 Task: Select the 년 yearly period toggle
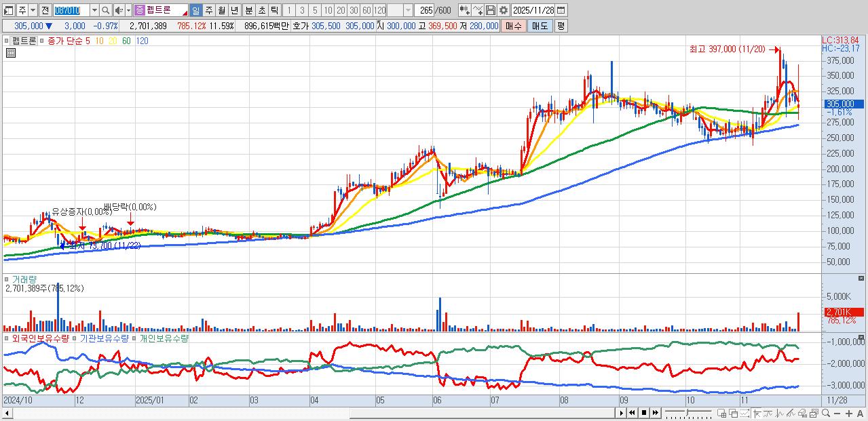coord(234,10)
